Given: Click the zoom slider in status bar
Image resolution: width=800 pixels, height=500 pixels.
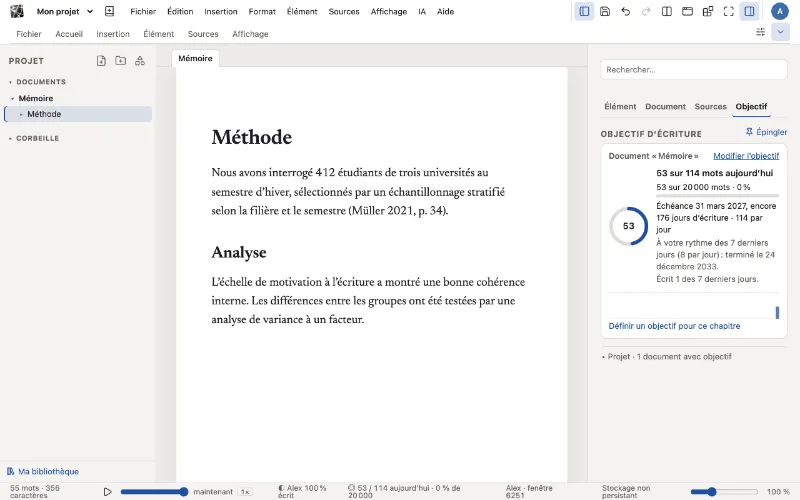Looking at the screenshot, I should tap(724, 492).
